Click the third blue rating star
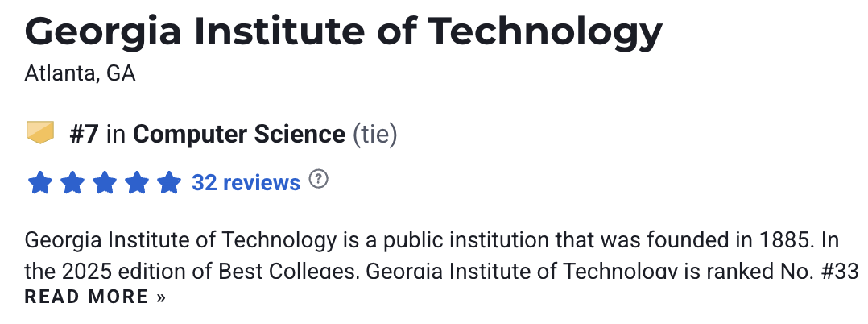Image resolution: width=868 pixels, height=324 pixels. 105,182
